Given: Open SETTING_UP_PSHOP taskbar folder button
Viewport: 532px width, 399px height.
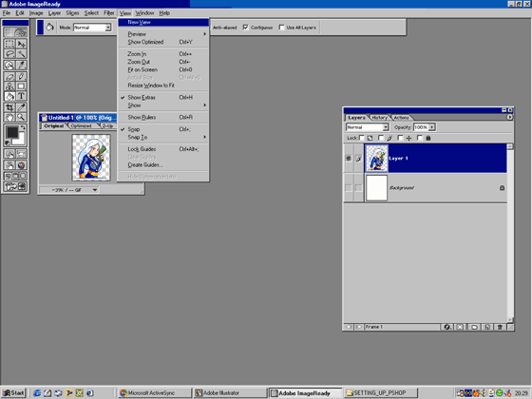Looking at the screenshot, I should [x=380, y=393].
